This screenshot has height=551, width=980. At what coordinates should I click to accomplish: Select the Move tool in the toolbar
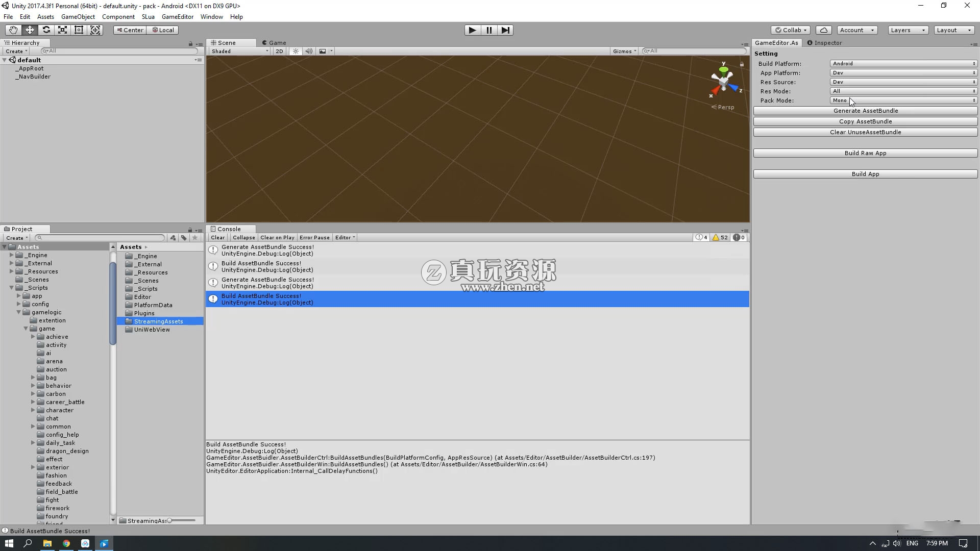click(30, 30)
